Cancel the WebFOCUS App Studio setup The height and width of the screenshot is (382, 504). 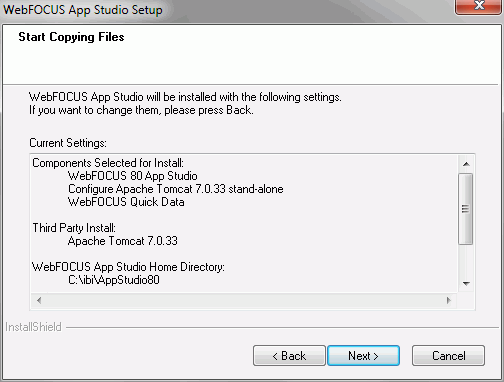[x=448, y=356]
